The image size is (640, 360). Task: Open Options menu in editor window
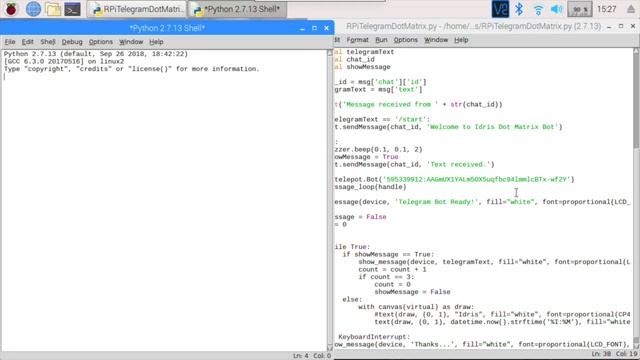(x=406, y=40)
